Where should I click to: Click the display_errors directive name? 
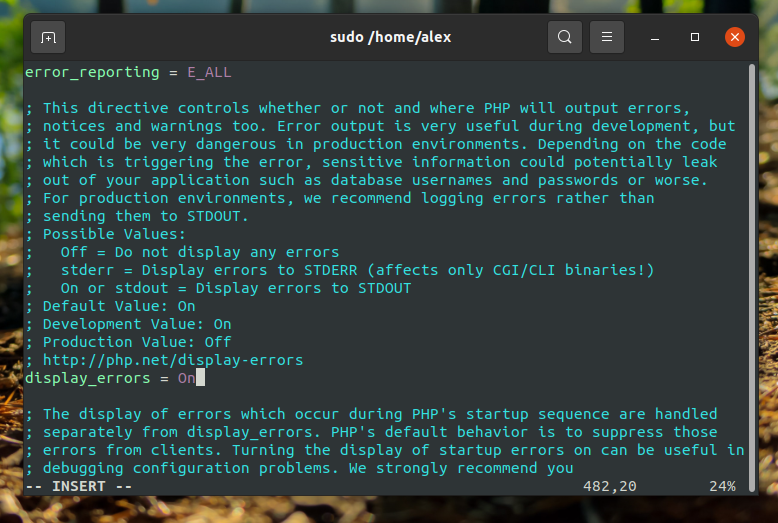88,378
